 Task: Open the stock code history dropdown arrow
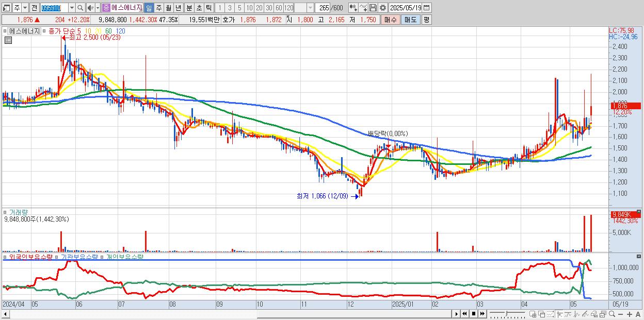[72, 8]
